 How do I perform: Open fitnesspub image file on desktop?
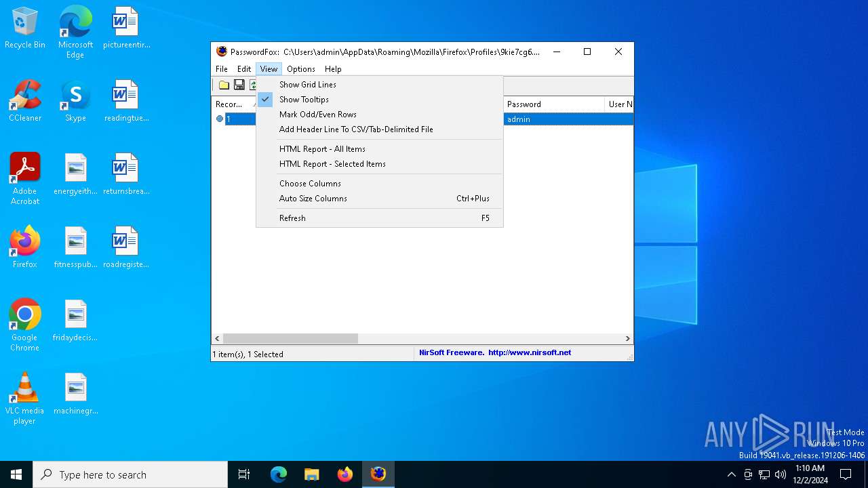click(75, 248)
